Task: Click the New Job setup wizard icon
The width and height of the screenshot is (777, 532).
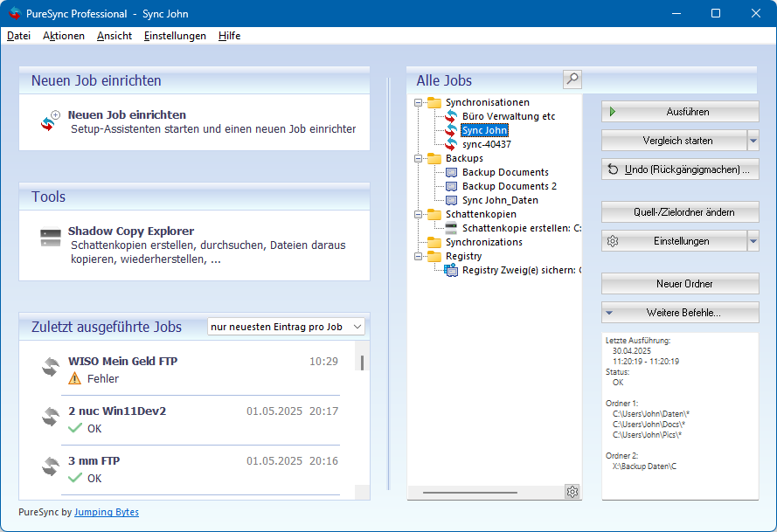Action: [50, 121]
